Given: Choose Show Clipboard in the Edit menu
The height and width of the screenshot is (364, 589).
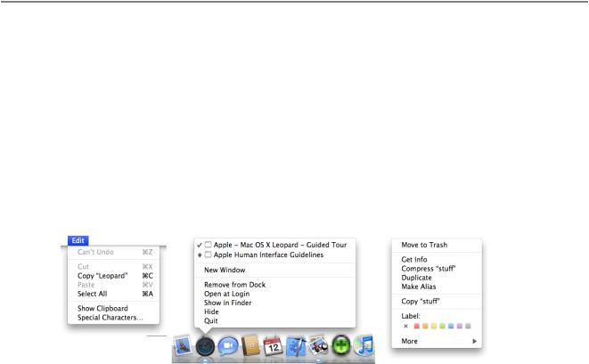Looking at the screenshot, I should (x=113, y=309).
